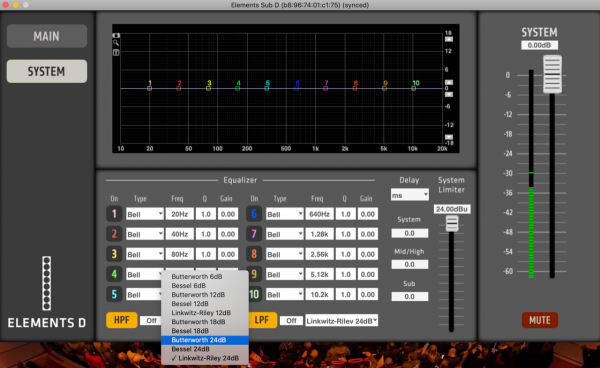Select cyan EQ node 5 on the graph
The height and width of the screenshot is (368, 600).
(x=267, y=88)
